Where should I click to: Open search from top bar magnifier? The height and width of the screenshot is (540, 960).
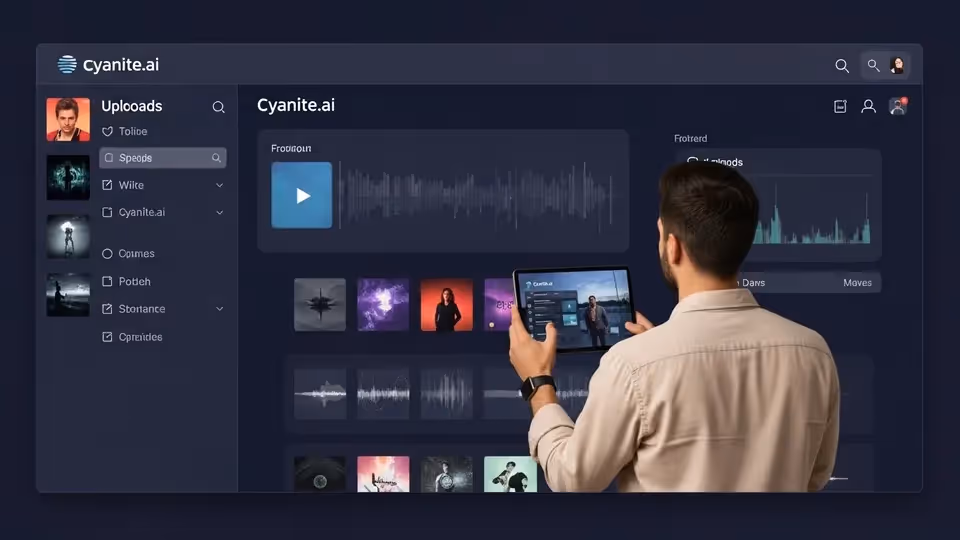coord(842,66)
